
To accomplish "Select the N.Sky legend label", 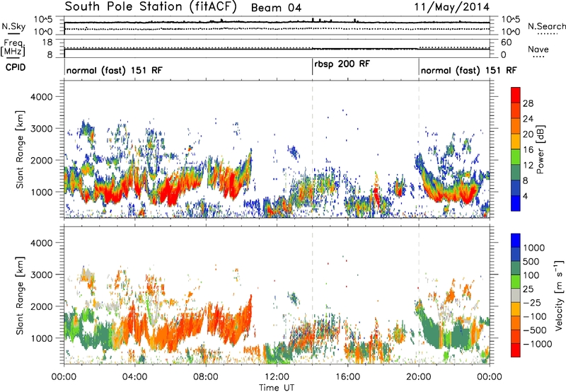I will [13, 26].
